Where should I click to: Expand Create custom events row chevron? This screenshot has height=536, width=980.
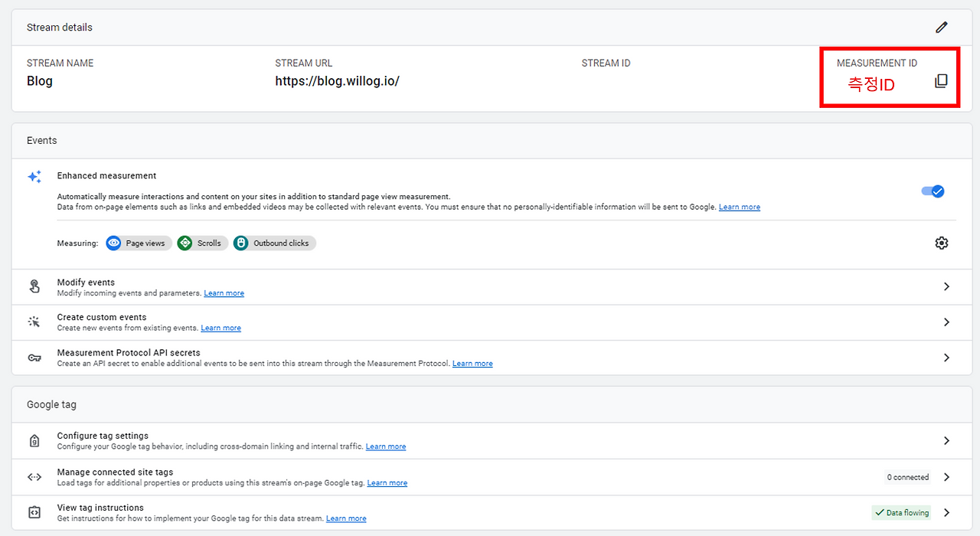tap(946, 322)
